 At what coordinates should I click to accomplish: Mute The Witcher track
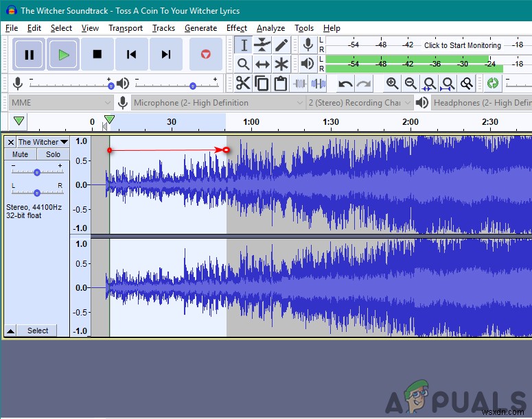pyautogui.click(x=21, y=154)
